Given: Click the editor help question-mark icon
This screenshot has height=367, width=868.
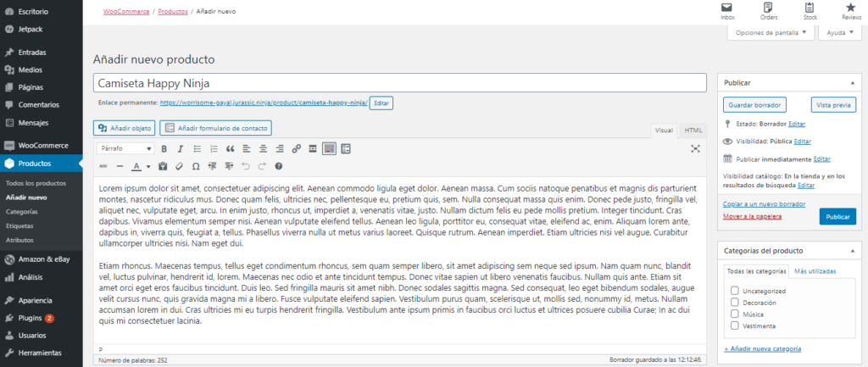Looking at the screenshot, I should click(278, 165).
